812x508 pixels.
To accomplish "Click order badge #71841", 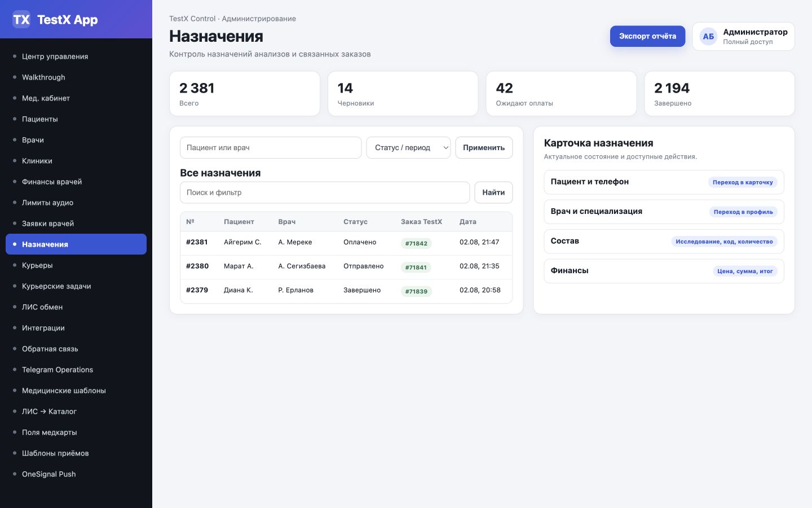I will click(x=416, y=268).
